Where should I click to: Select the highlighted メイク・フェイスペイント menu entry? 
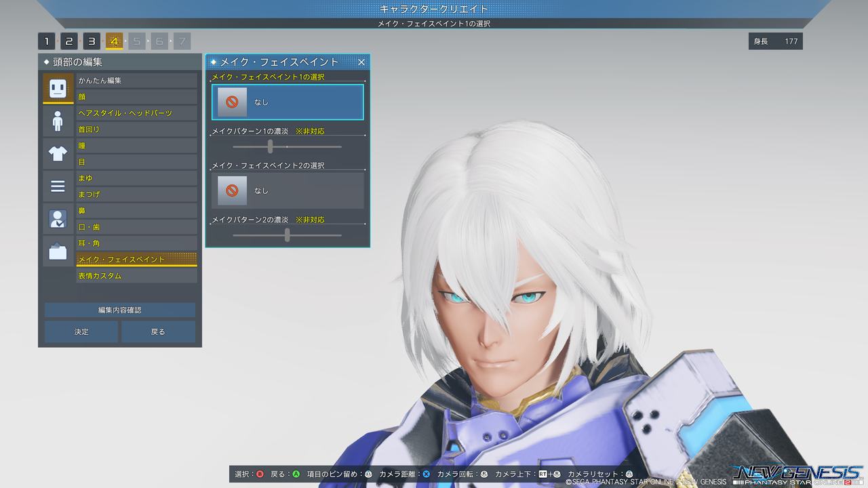click(136, 260)
